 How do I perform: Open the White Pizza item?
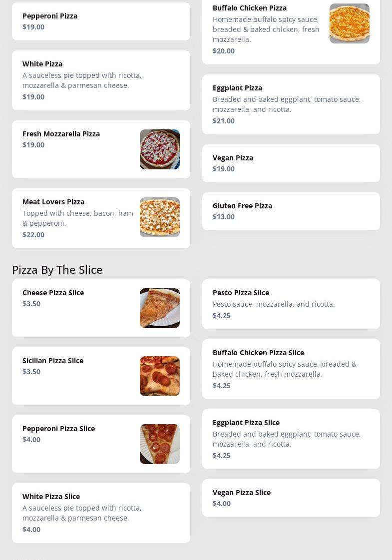click(101, 80)
